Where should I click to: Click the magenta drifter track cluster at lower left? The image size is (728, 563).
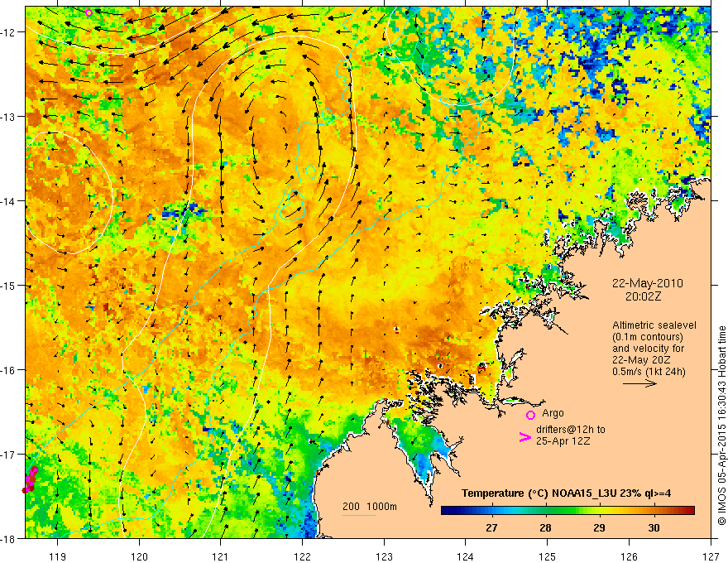click(30, 480)
